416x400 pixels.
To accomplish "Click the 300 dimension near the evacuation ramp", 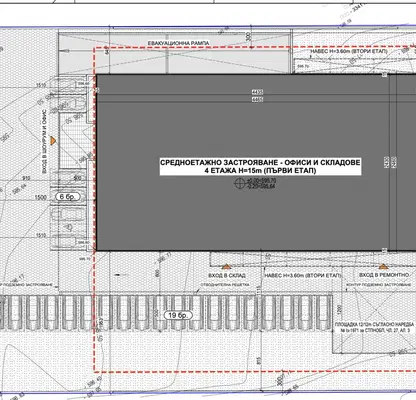I will tap(248, 37).
